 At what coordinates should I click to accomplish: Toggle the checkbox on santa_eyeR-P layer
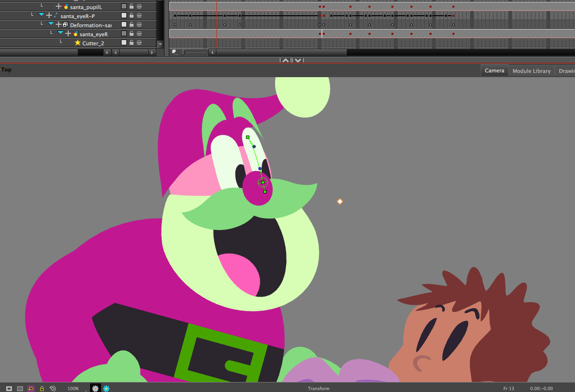124,16
